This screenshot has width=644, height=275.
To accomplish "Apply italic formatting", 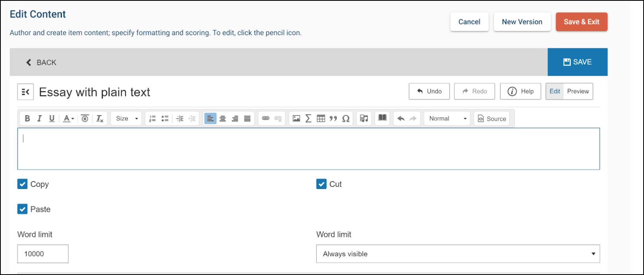I will 39,118.
